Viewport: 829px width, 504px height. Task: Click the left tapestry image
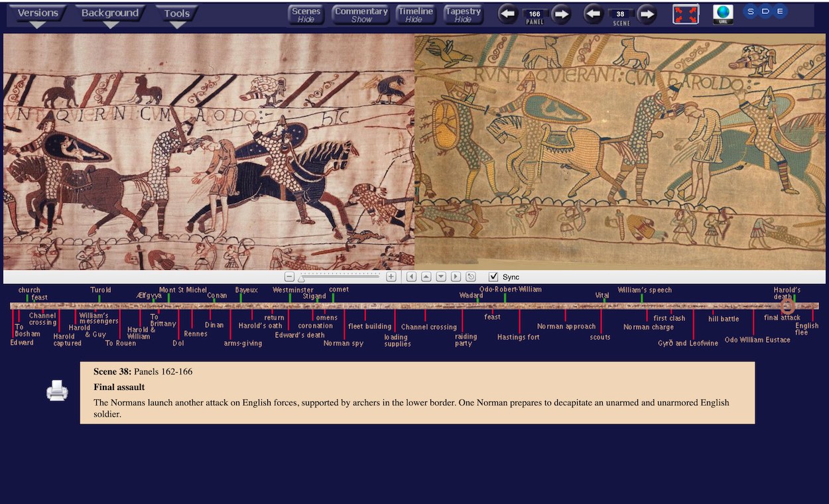209,152
